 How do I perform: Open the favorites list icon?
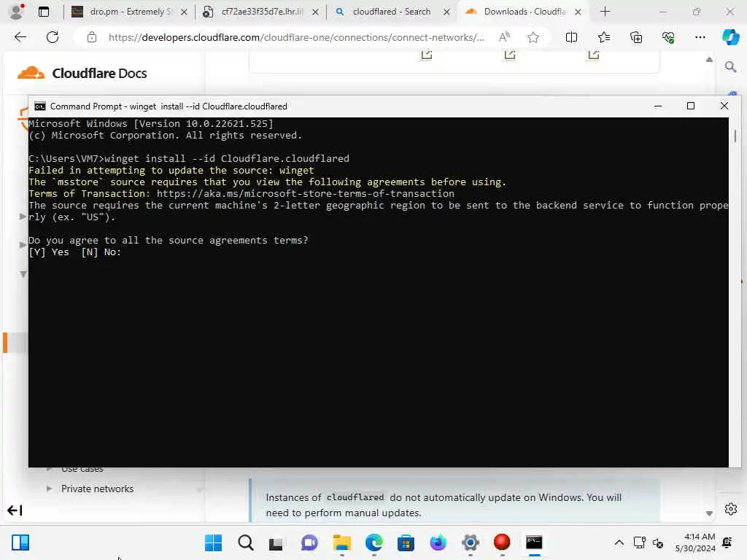click(x=603, y=37)
